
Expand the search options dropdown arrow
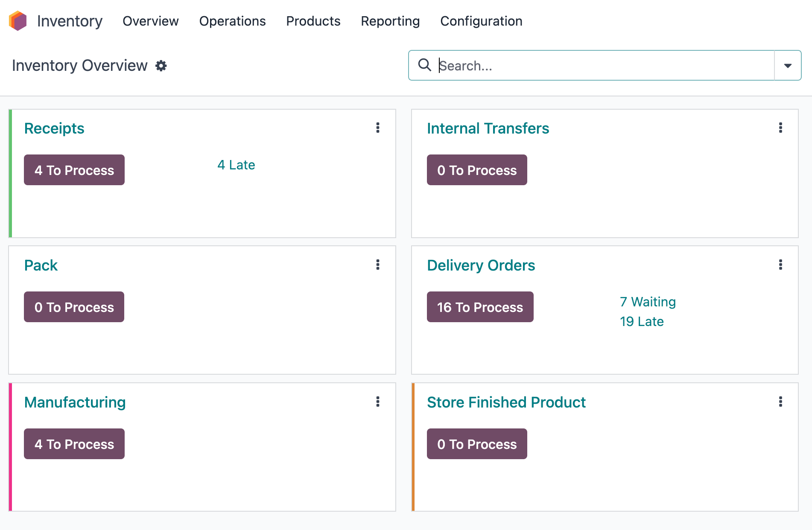[788, 65]
